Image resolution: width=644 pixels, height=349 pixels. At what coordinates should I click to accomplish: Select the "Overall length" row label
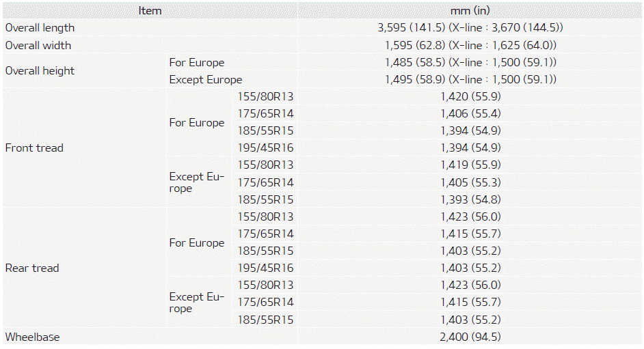tap(40, 28)
